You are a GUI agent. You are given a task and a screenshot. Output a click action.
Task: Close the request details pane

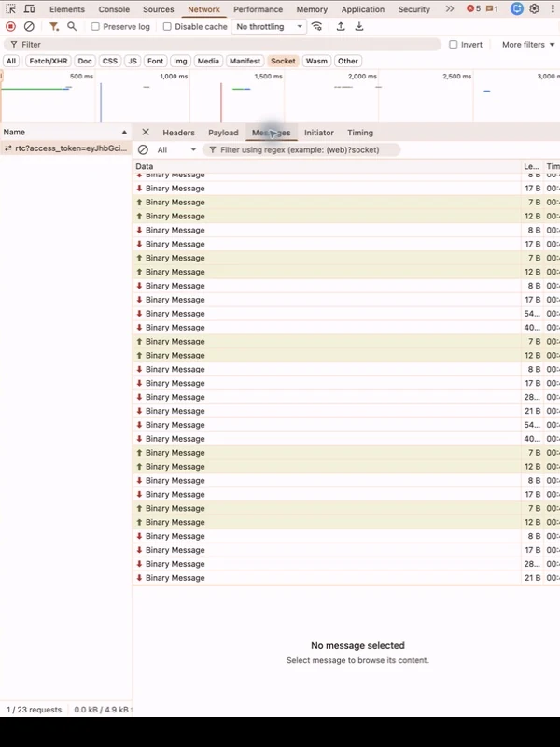(146, 133)
